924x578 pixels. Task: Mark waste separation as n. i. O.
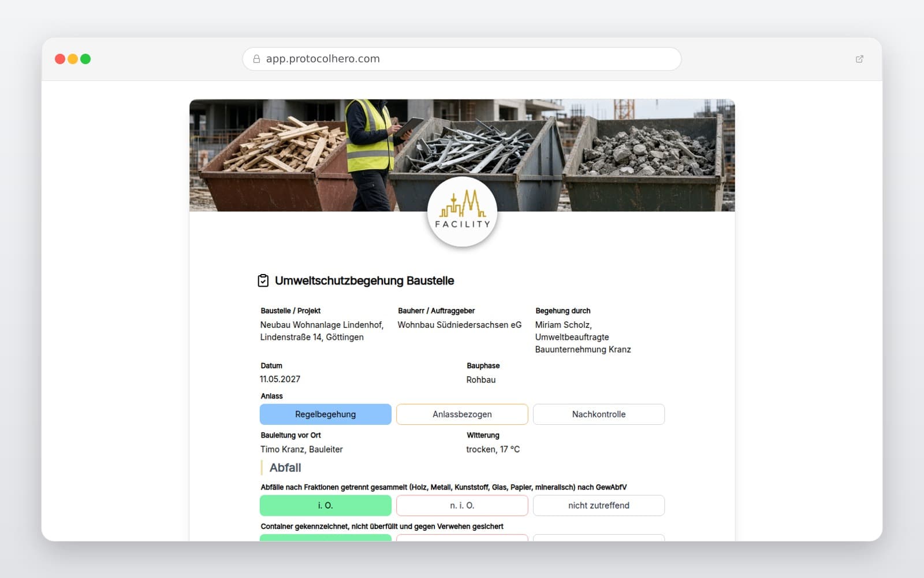click(x=462, y=506)
